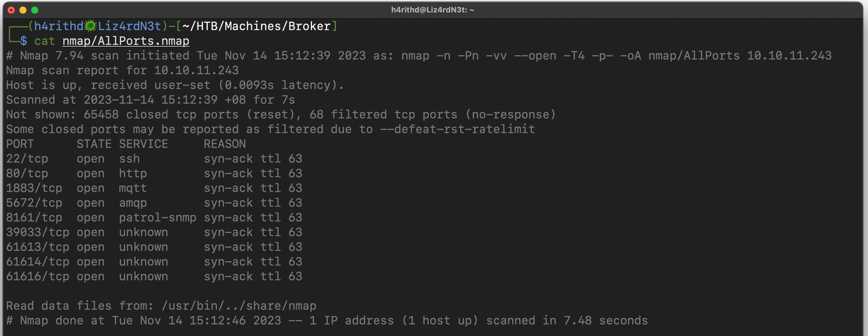Screen dimensions: 868x336
Task: Click the yellow minimize window button
Action: coord(23,10)
